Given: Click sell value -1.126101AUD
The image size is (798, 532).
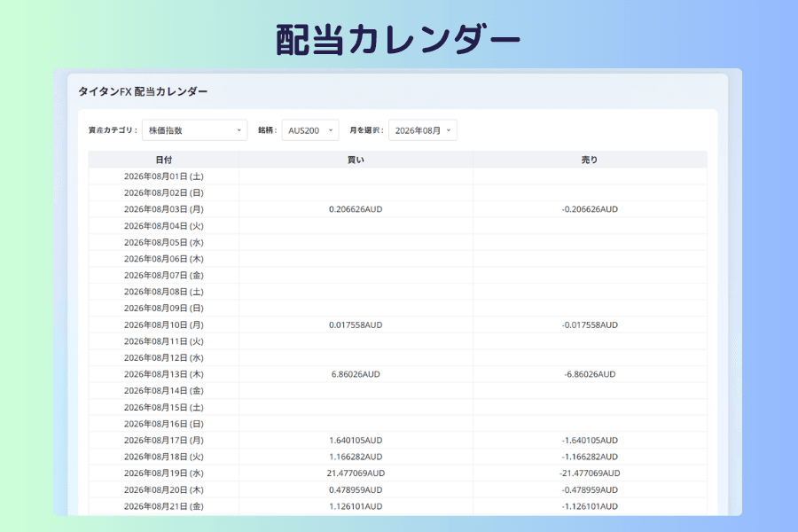Looking at the screenshot, I should click(590, 506).
